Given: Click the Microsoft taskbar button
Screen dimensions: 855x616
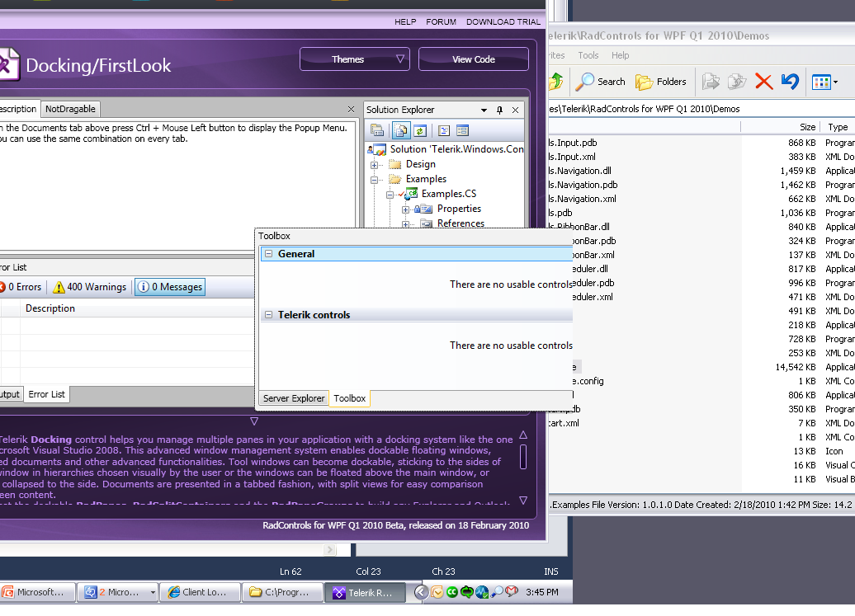Looking at the screenshot, I should (38, 592).
